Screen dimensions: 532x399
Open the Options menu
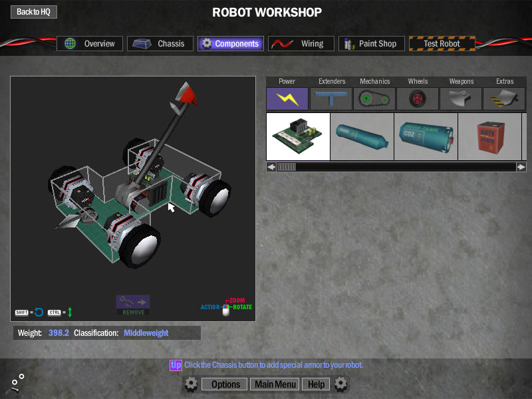point(225,384)
